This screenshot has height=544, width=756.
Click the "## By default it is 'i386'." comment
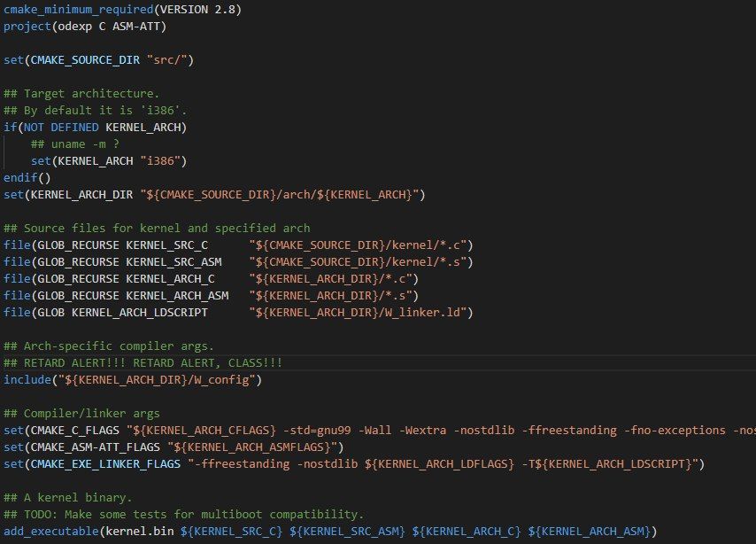coord(95,111)
